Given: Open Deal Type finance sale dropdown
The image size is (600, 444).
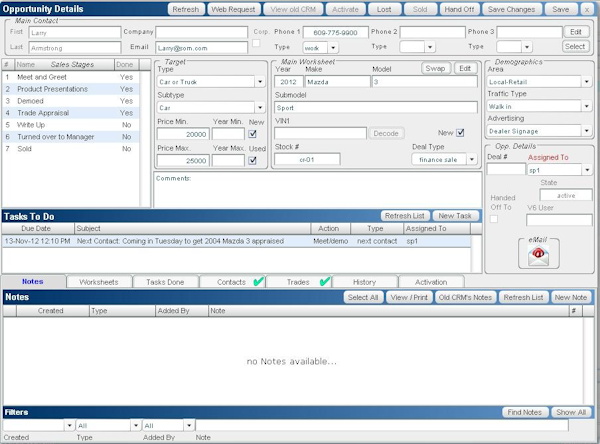Looking at the screenshot, I should click(471, 159).
